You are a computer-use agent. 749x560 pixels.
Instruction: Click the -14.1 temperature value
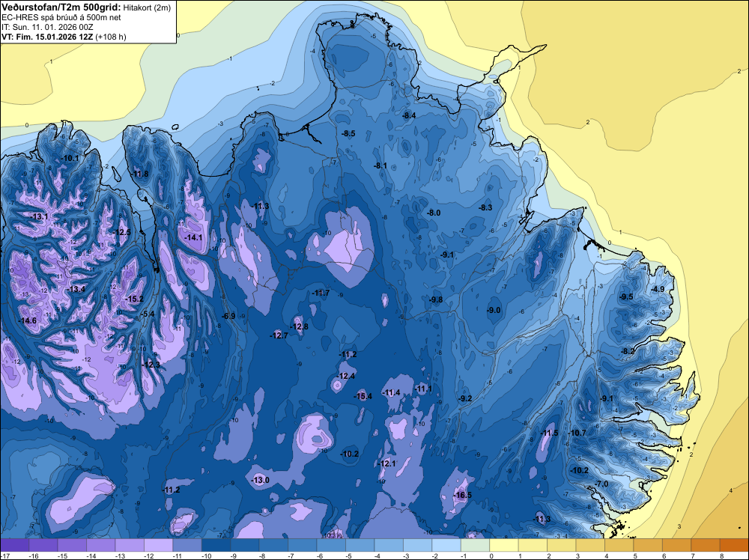point(193,237)
